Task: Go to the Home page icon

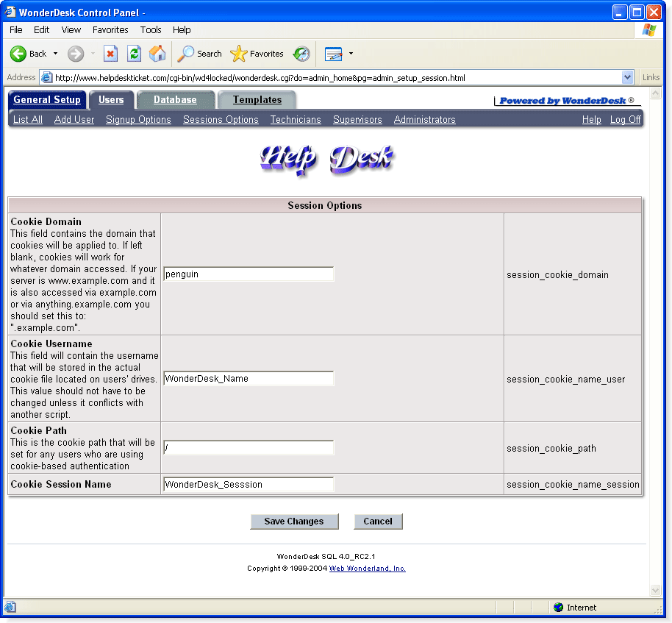Action: [x=157, y=54]
